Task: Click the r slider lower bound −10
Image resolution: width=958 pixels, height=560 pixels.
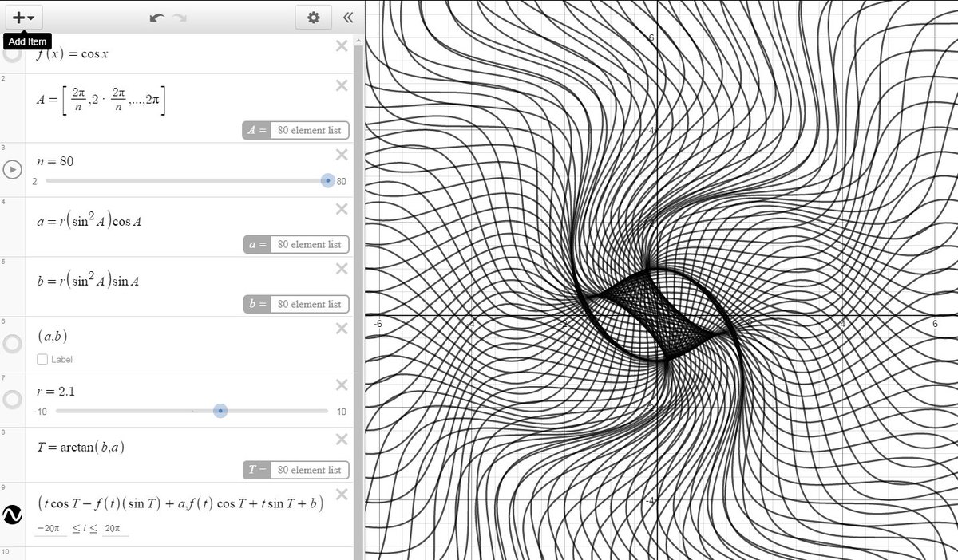Action: (40, 412)
